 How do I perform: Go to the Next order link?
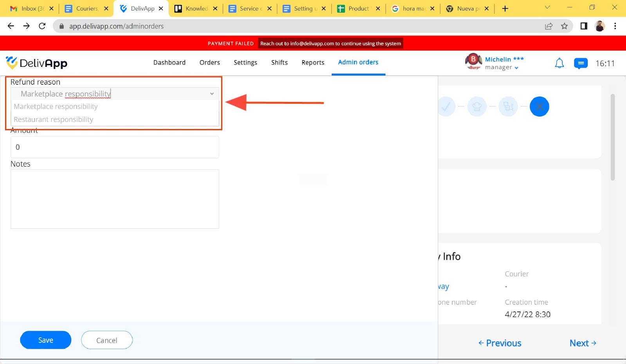tap(583, 343)
